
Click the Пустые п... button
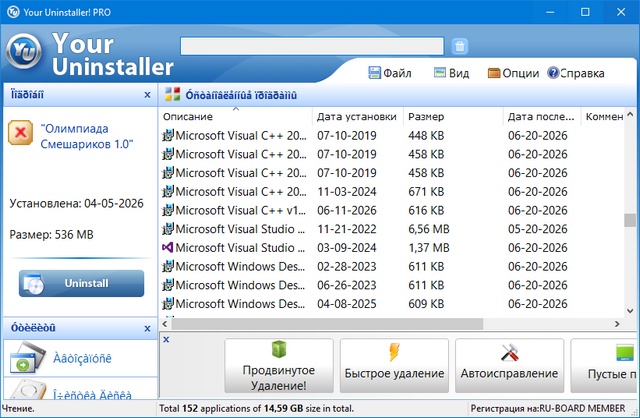[604, 366]
